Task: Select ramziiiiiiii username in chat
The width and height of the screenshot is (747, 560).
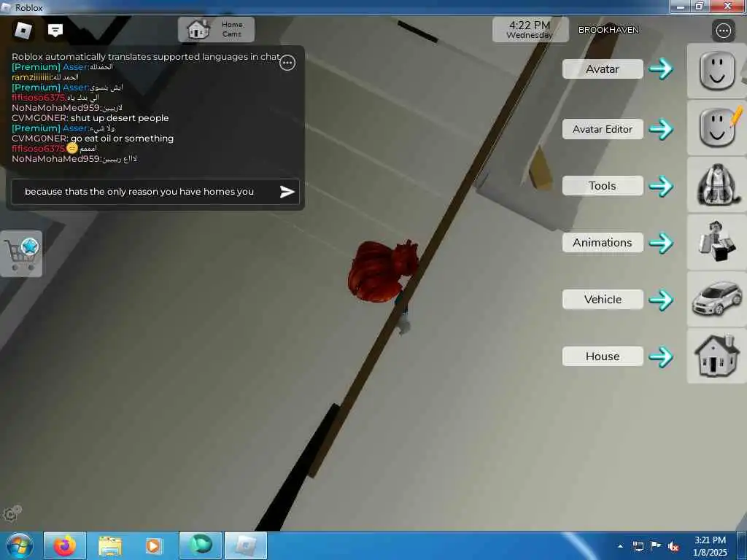Action: (x=31, y=77)
